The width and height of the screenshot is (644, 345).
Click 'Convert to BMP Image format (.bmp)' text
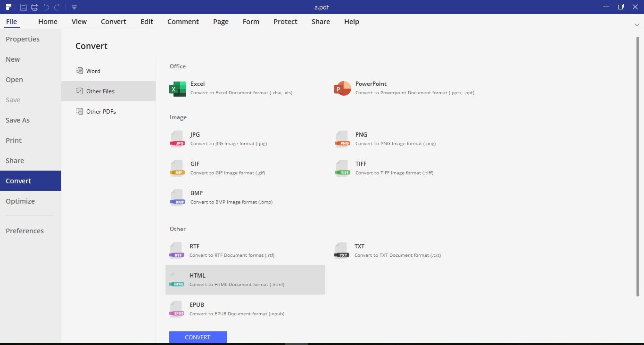pos(231,202)
